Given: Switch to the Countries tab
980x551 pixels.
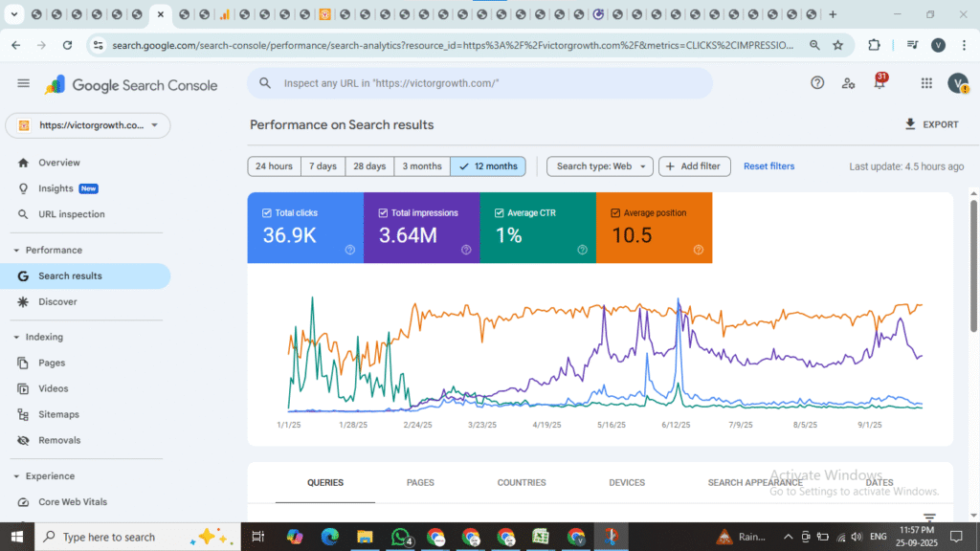Looking at the screenshot, I should click(x=522, y=483).
